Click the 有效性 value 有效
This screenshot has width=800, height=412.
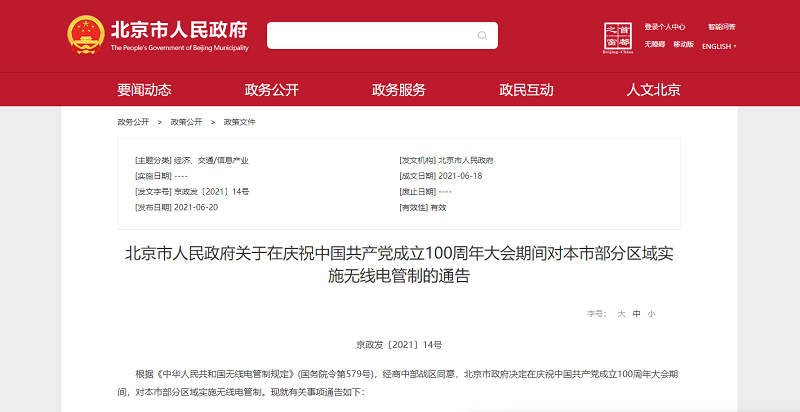click(438, 208)
